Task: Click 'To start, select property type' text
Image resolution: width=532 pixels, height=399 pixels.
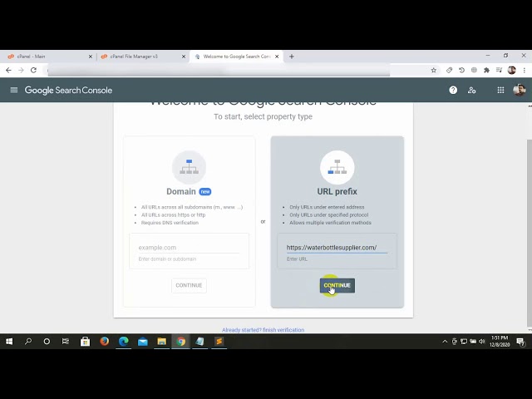Action: point(263,116)
